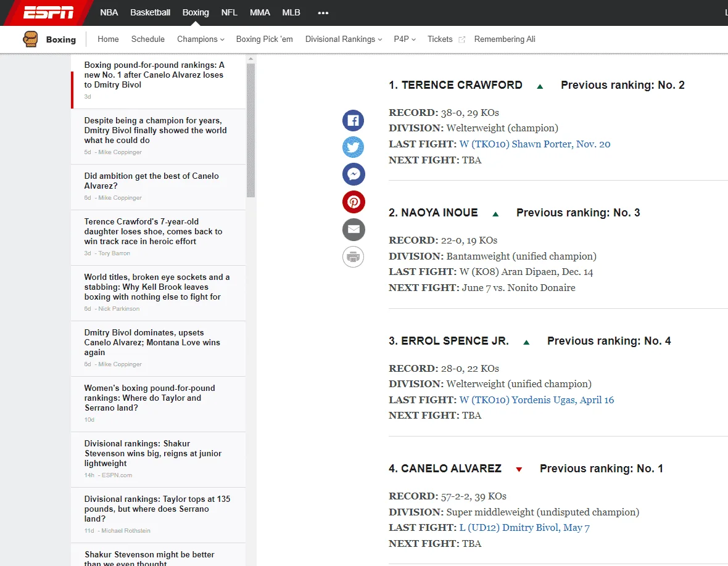This screenshot has width=728, height=566.
Task: Open 'Dmitry Bivol dominates' article
Action: click(x=152, y=342)
